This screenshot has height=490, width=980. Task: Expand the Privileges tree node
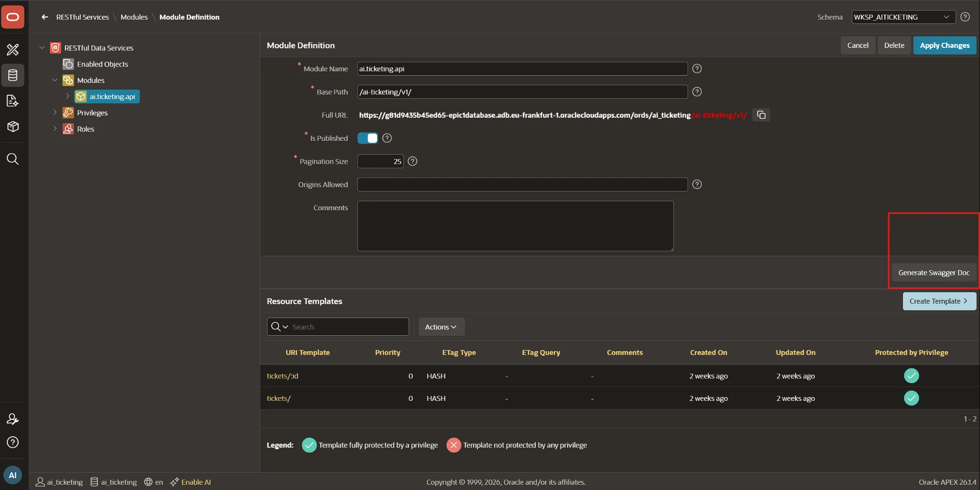point(55,113)
